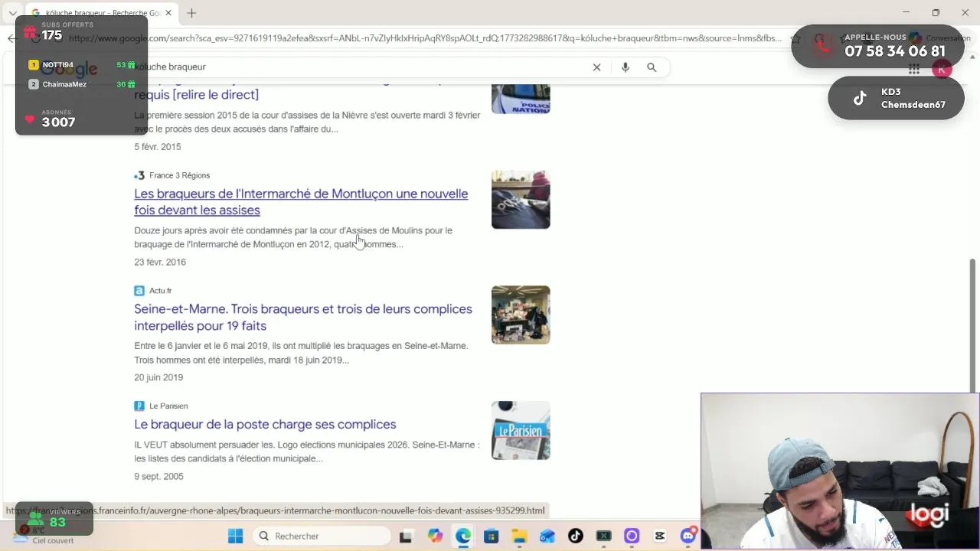This screenshot has width=980, height=551.
Task: Open File Explorer from the taskbar
Action: coord(519,536)
